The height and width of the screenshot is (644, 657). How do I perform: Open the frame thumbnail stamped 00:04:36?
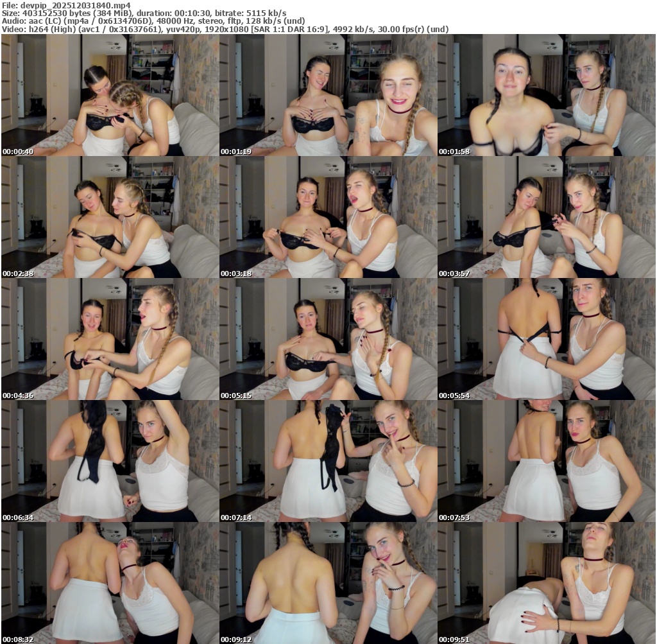click(x=110, y=339)
